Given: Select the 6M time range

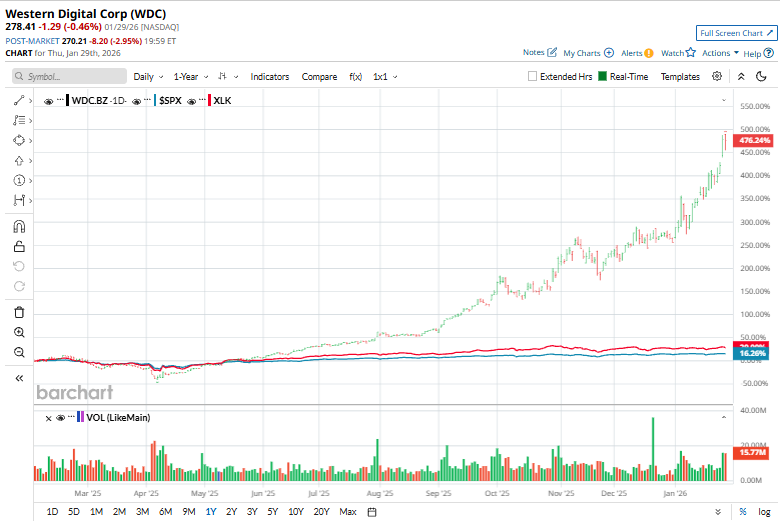Looking at the screenshot, I should point(165,512).
